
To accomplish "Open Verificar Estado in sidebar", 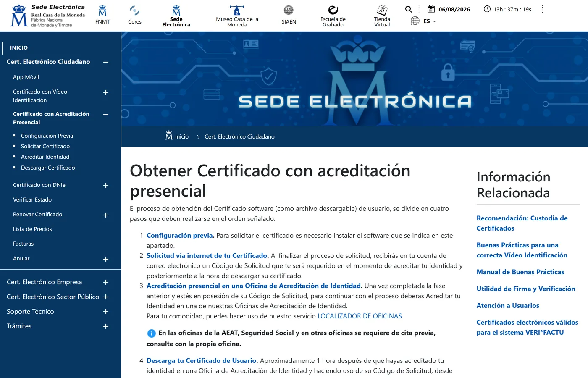I will coord(32,199).
